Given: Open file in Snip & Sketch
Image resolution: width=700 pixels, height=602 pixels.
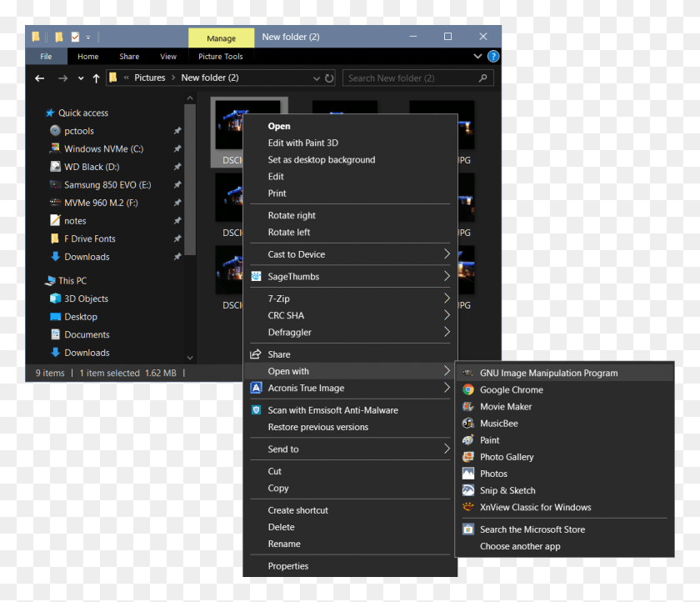Looking at the screenshot, I should coord(507,490).
